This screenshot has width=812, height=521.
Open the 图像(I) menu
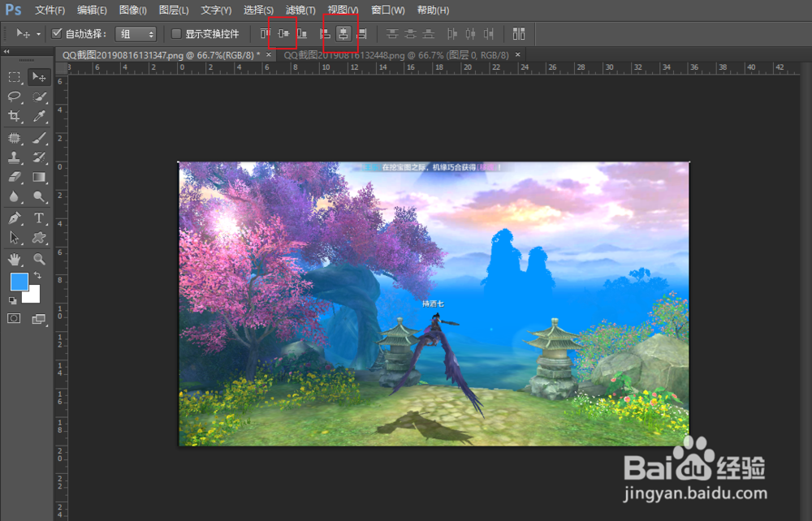pos(132,10)
